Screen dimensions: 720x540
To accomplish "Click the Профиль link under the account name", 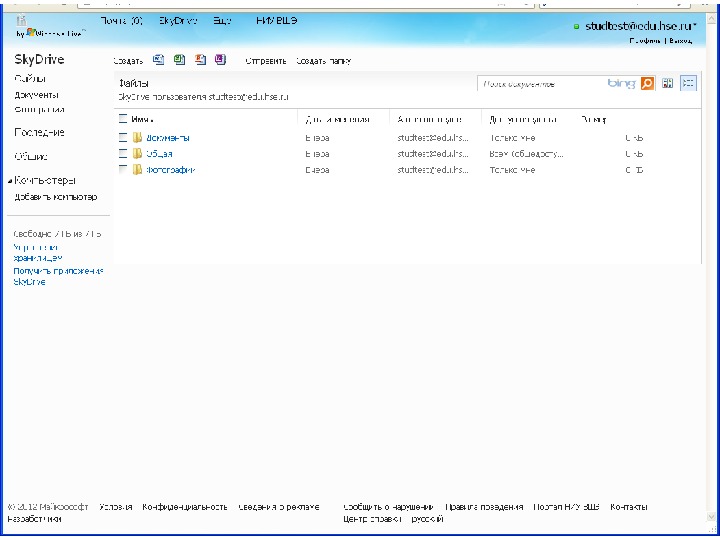I will [645, 41].
